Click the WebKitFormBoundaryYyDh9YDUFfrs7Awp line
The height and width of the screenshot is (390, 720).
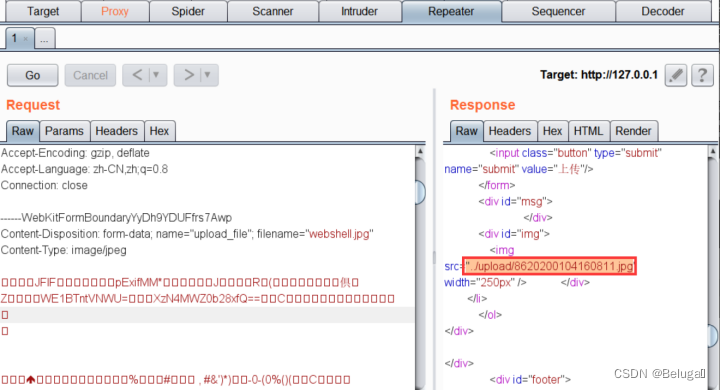click(x=116, y=217)
